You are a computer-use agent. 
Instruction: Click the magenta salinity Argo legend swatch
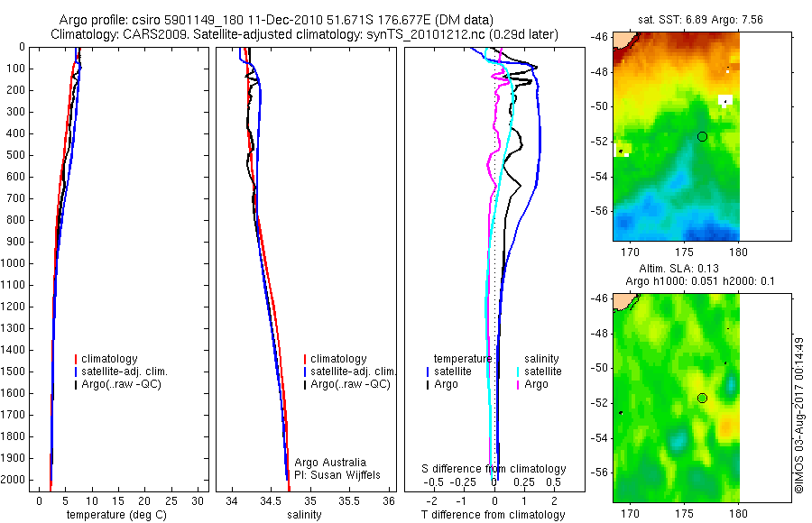[518, 384]
